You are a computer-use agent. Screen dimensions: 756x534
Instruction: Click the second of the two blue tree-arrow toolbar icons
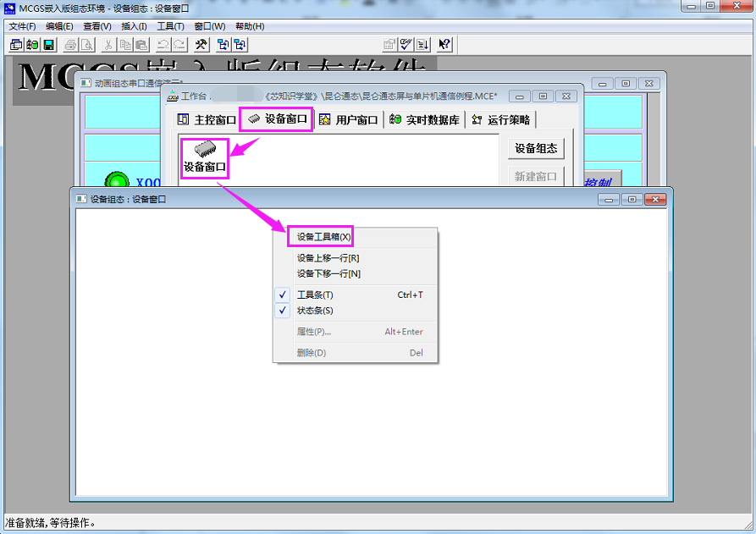[240, 45]
